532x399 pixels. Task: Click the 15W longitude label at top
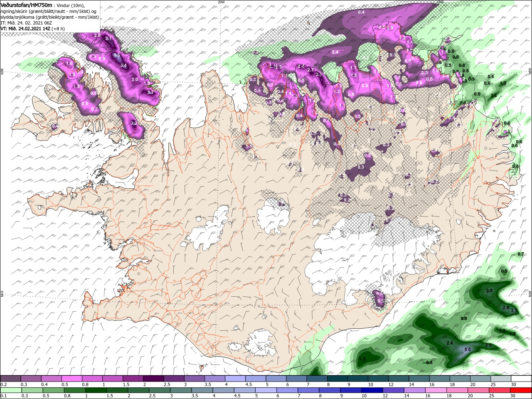pyautogui.click(x=441, y=2)
